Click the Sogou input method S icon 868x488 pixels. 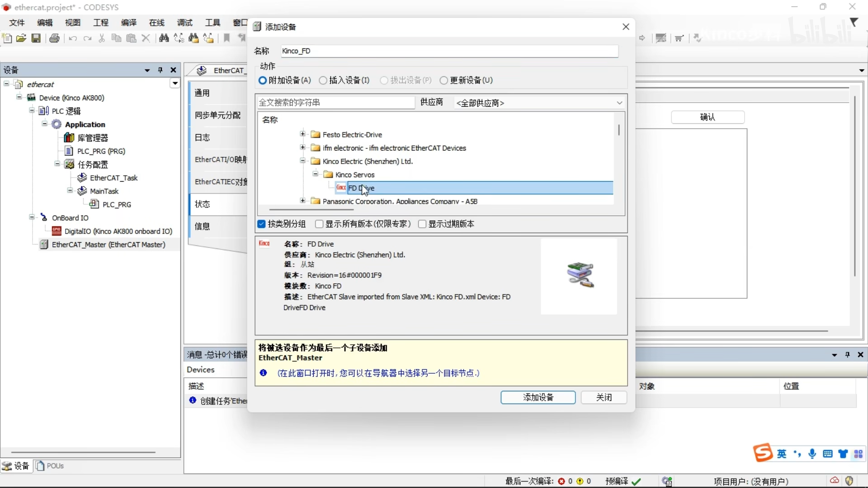point(763,453)
